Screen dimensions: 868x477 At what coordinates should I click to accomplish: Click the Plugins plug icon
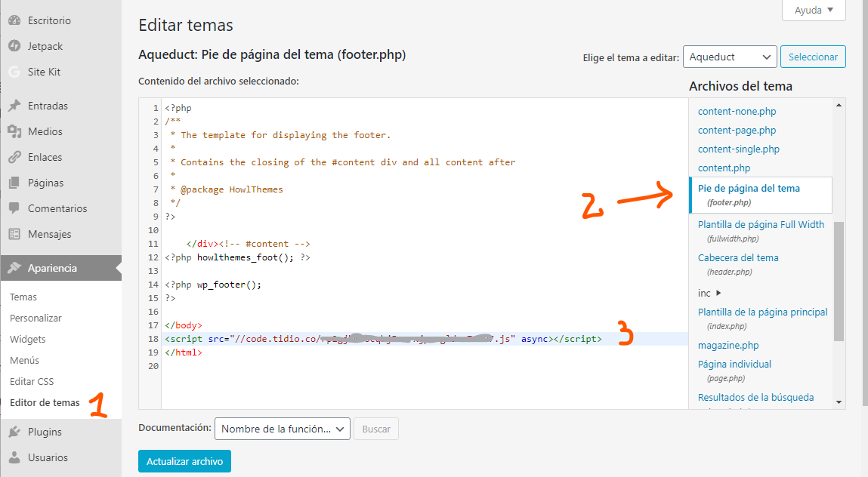(14, 432)
